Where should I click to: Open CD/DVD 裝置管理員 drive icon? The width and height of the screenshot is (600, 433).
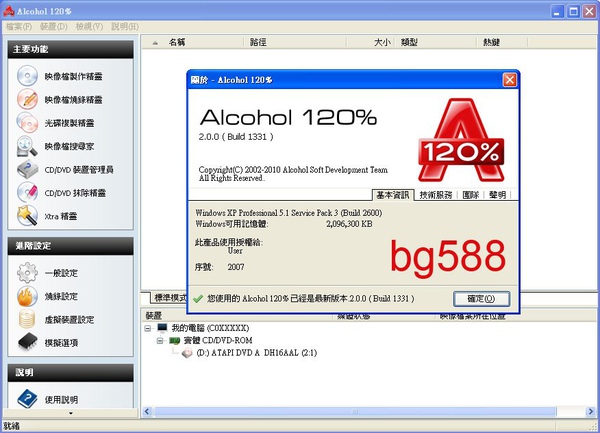27,169
